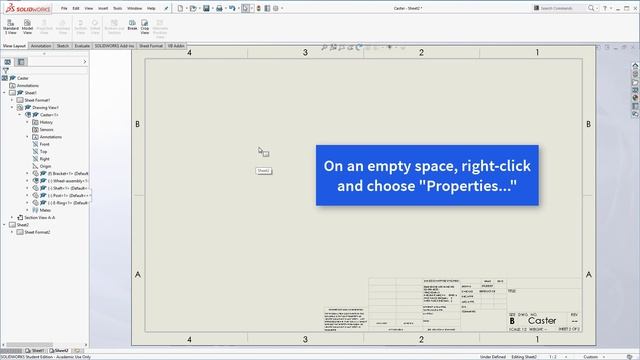
Task: Click the Standard 3 View tool
Action: [x=11, y=27]
